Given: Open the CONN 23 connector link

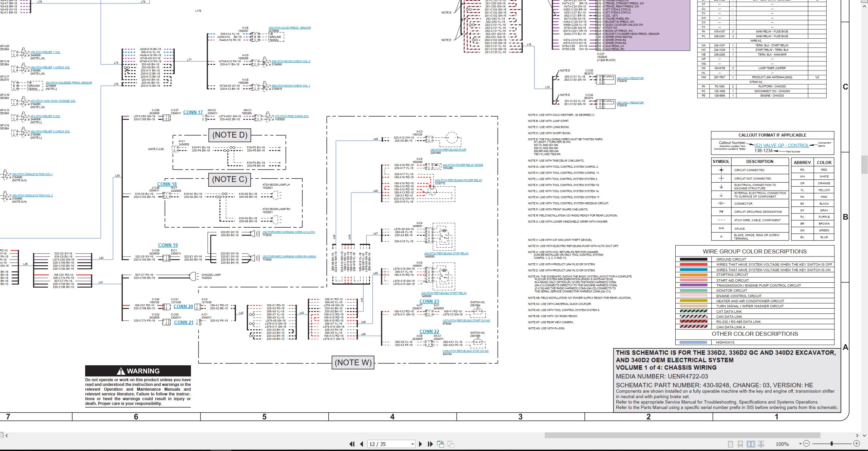Looking at the screenshot, I should (429, 301).
